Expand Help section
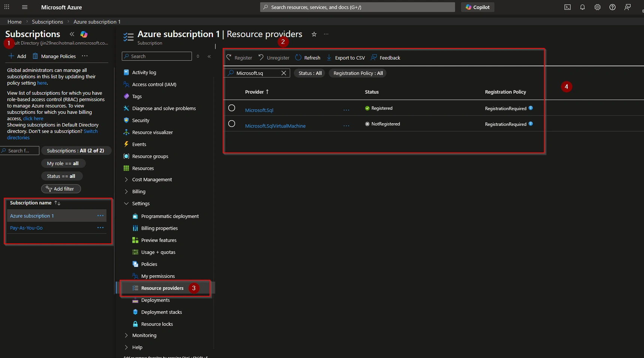 pos(133,348)
